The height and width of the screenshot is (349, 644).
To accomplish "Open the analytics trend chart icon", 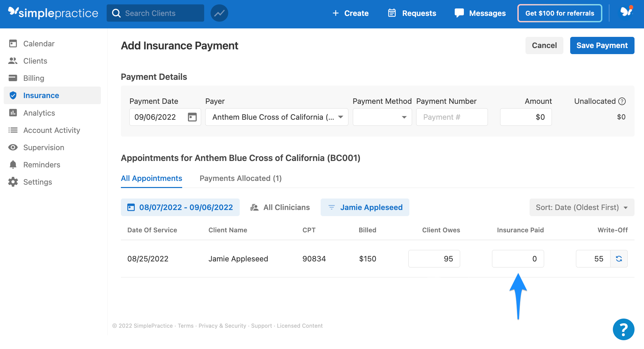I will [x=219, y=13].
